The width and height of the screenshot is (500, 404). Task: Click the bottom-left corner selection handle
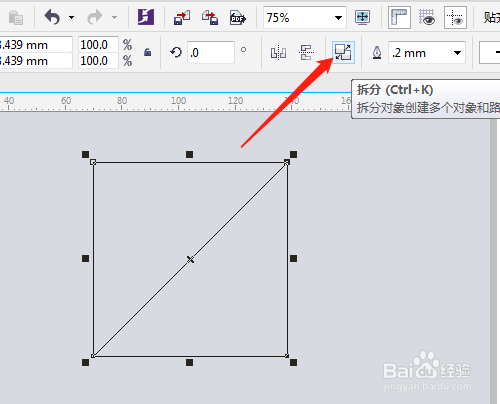coord(85,362)
